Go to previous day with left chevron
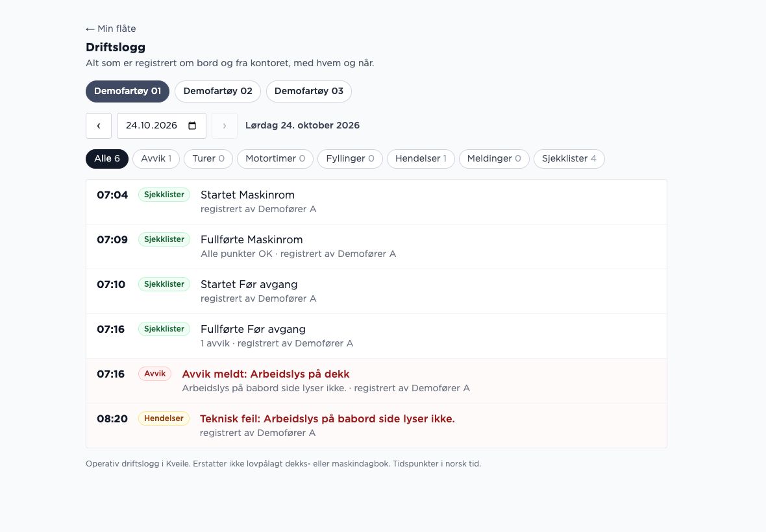Viewport: 766px width, 532px height. (x=99, y=126)
